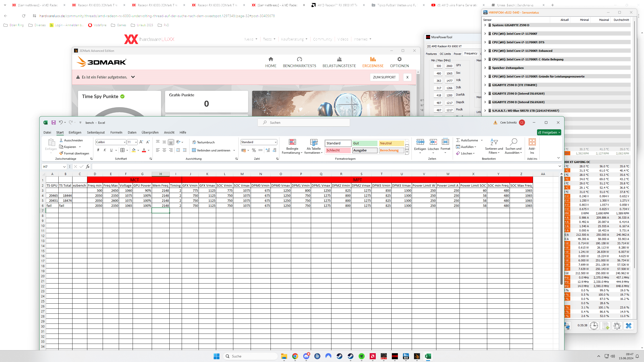Open OPTIONEN gear in 3DMark
This screenshot has width=644, height=362.
tap(399, 62)
